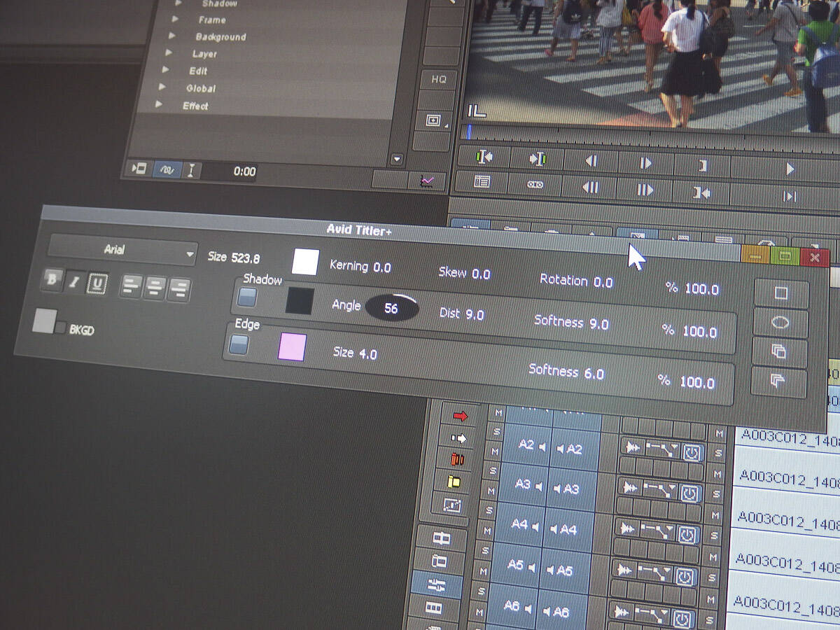Click the gray BKGD color swatch
This screenshot has height=630, width=840.
[x=44, y=321]
